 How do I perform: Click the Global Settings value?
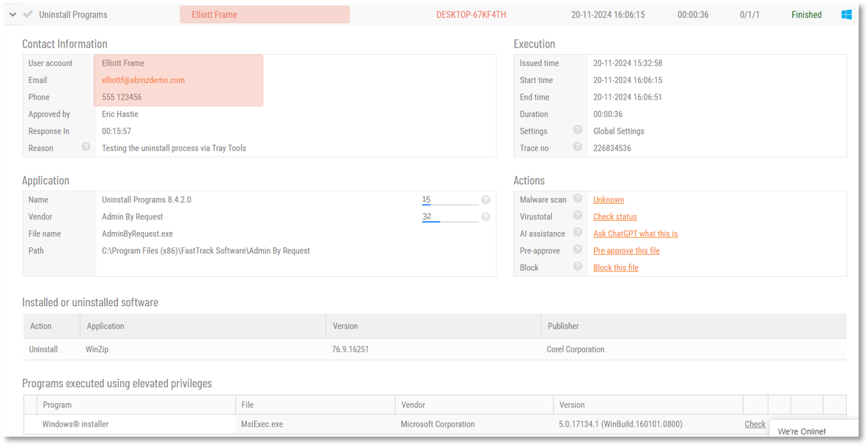click(619, 131)
